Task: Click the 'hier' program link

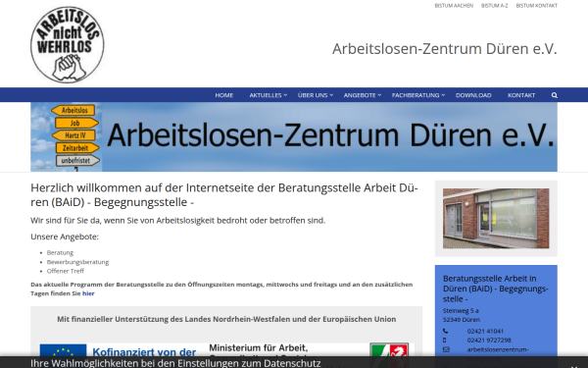Action: [88, 293]
